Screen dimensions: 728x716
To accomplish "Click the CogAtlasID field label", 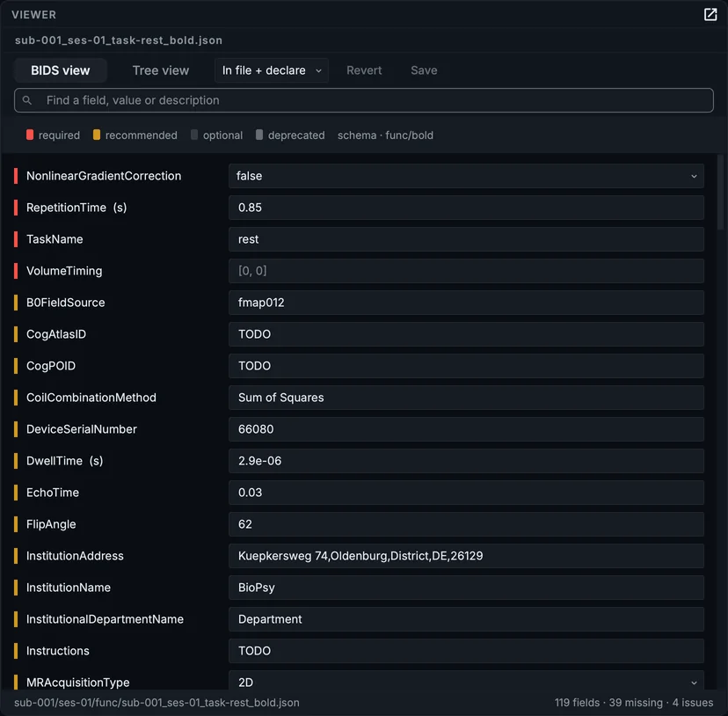I will (56, 334).
